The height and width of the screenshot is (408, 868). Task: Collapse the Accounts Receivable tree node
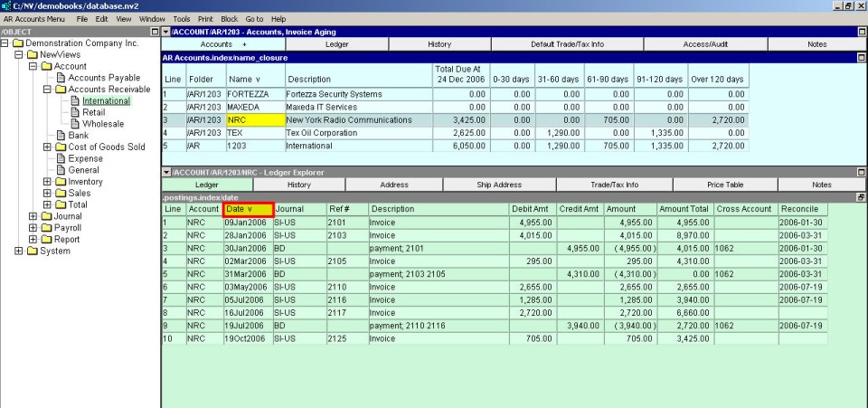pos(47,90)
